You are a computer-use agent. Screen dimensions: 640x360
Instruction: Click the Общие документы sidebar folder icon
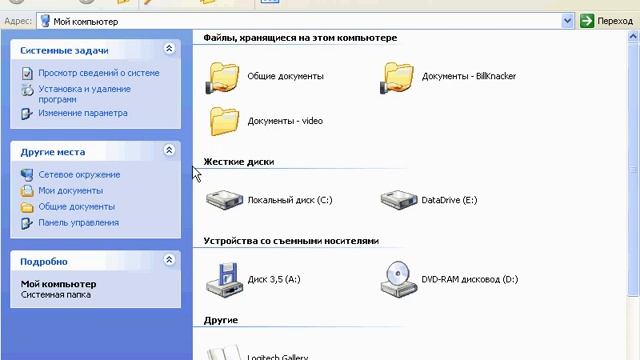pos(27,207)
